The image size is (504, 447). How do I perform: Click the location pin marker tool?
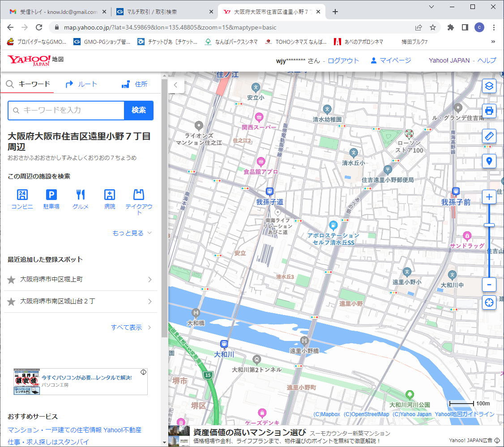[489, 161]
